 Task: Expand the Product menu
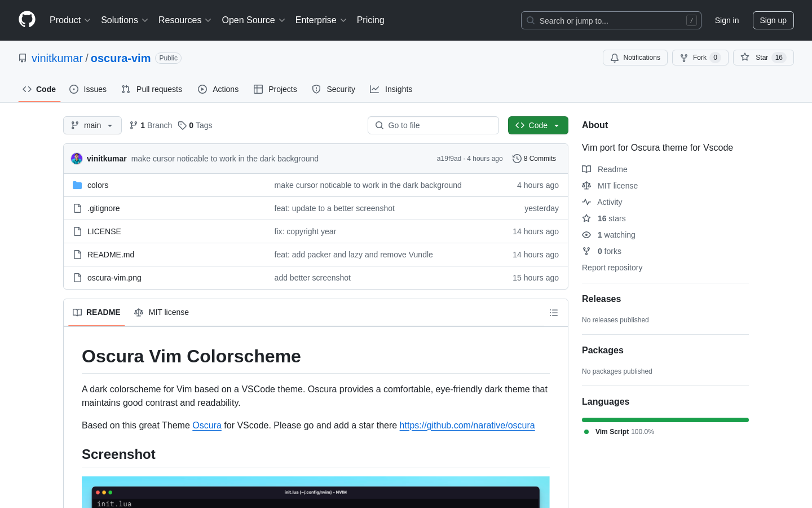click(70, 20)
